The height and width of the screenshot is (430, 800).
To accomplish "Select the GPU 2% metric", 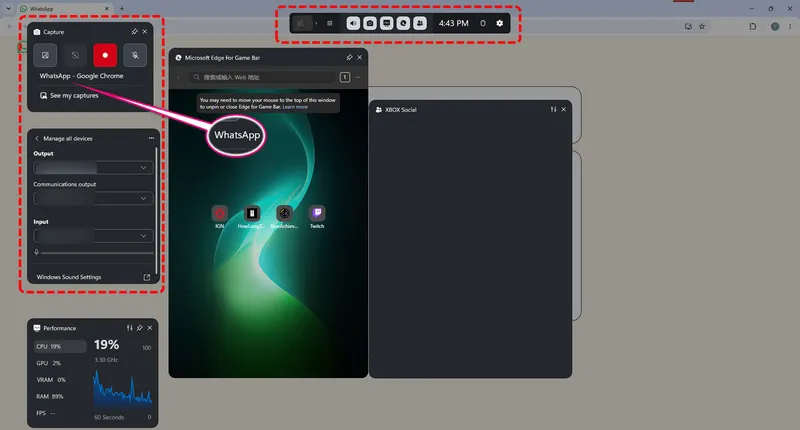I will pos(60,363).
